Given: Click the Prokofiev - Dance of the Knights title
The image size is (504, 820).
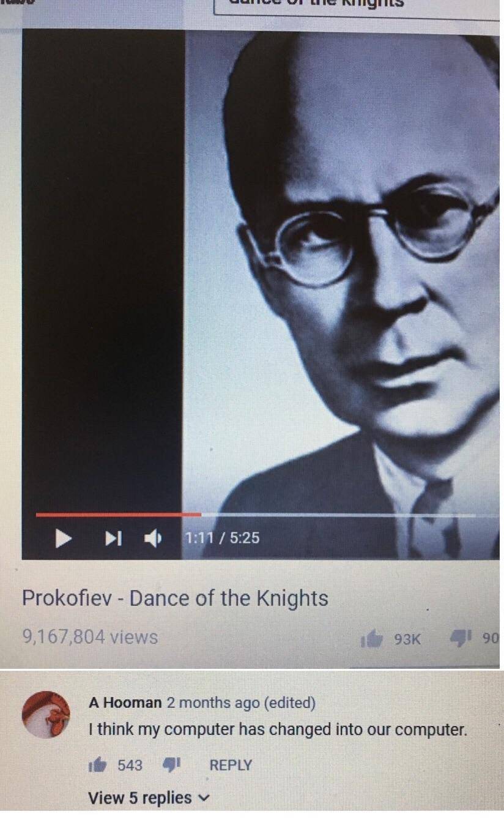Looking at the screenshot, I should click(176, 598).
